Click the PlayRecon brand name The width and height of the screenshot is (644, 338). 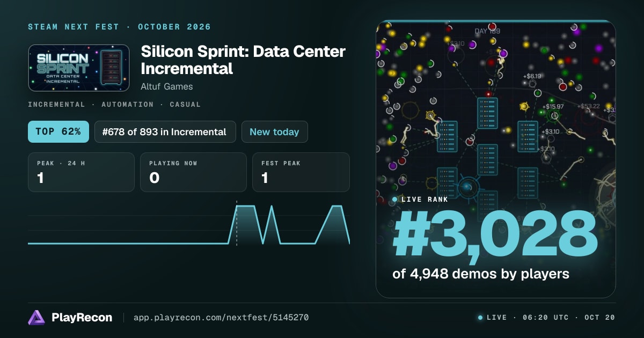(x=82, y=318)
